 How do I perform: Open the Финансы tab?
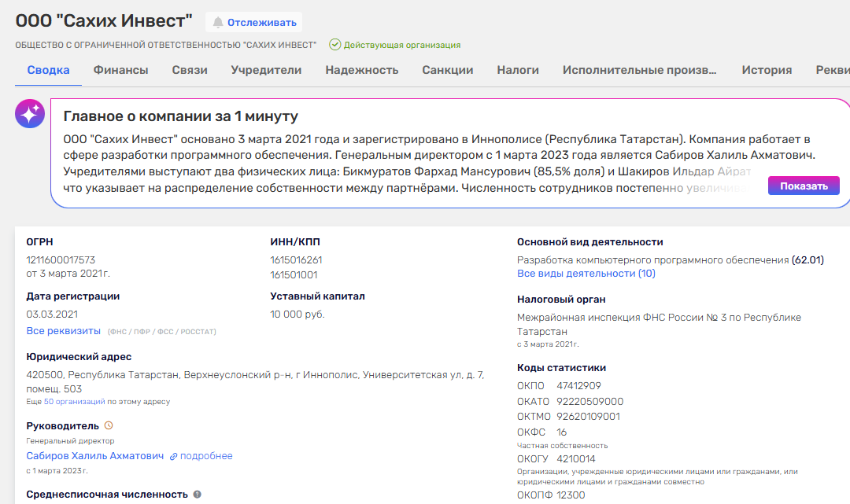pos(120,70)
